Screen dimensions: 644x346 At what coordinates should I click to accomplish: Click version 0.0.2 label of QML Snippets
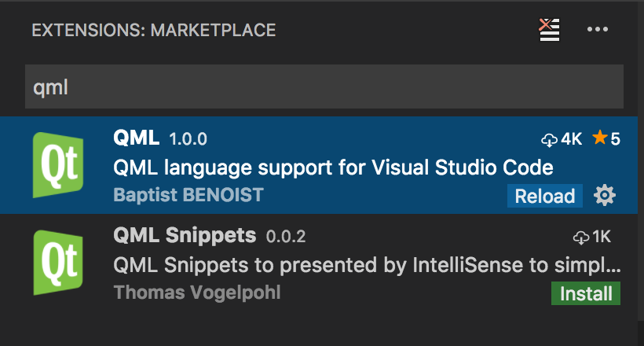coord(285,237)
